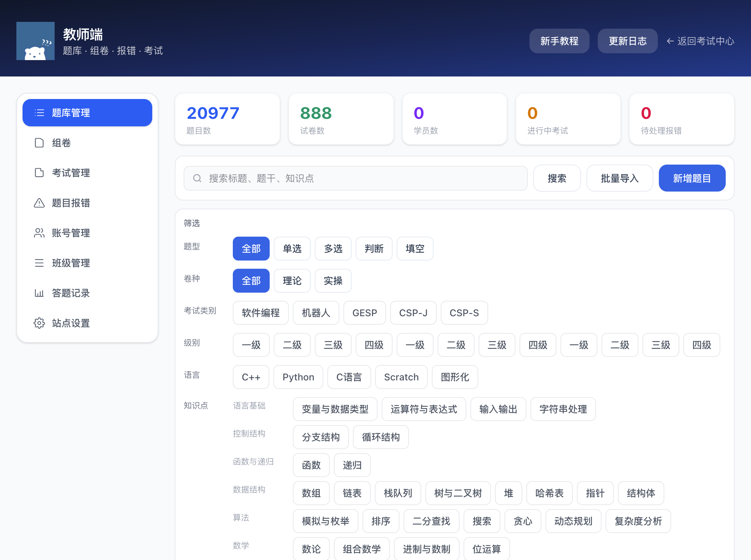Open 考试管理 in the sidebar

[87, 173]
